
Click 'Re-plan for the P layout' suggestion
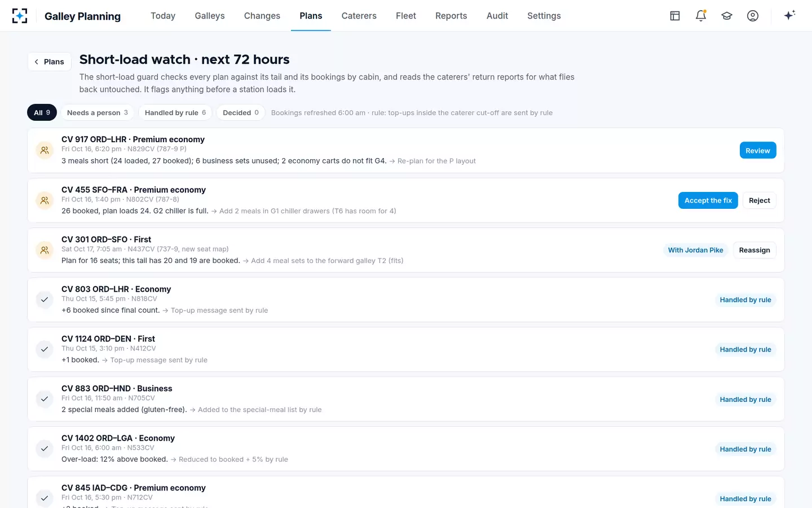coord(436,161)
